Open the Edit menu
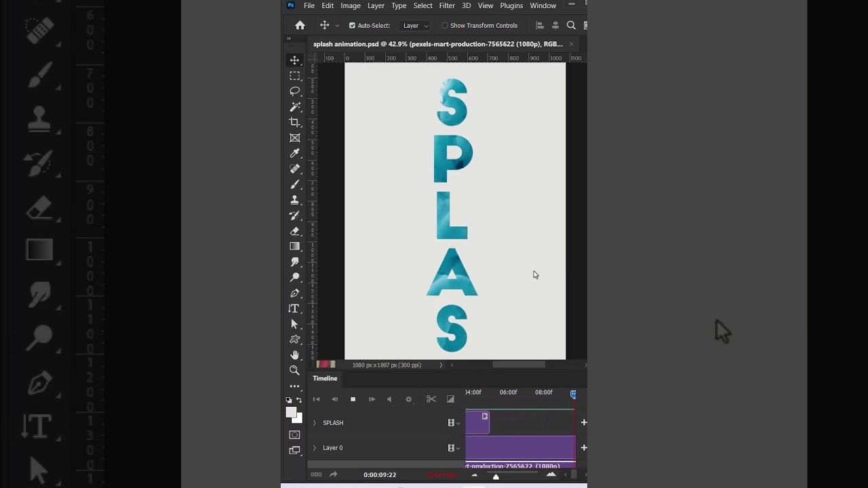 click(x=328, y=5)
